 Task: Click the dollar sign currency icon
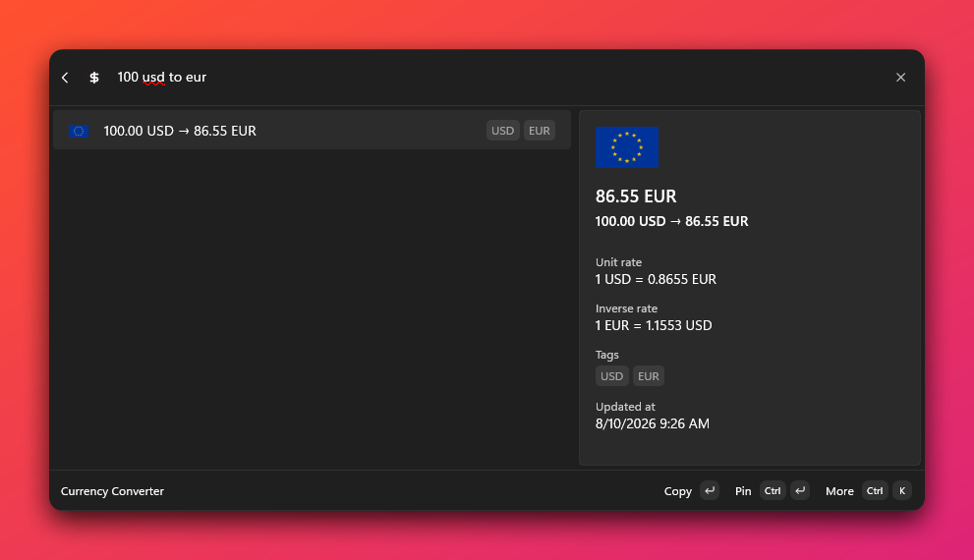point(94,78)
